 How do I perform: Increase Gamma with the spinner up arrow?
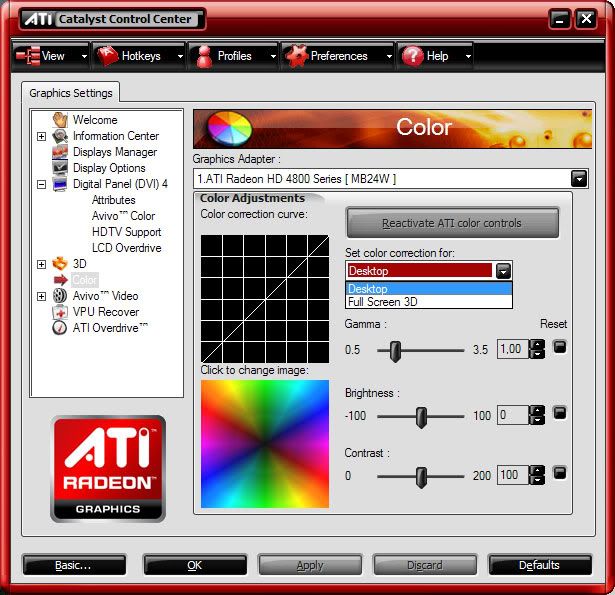tap(537, 344)
